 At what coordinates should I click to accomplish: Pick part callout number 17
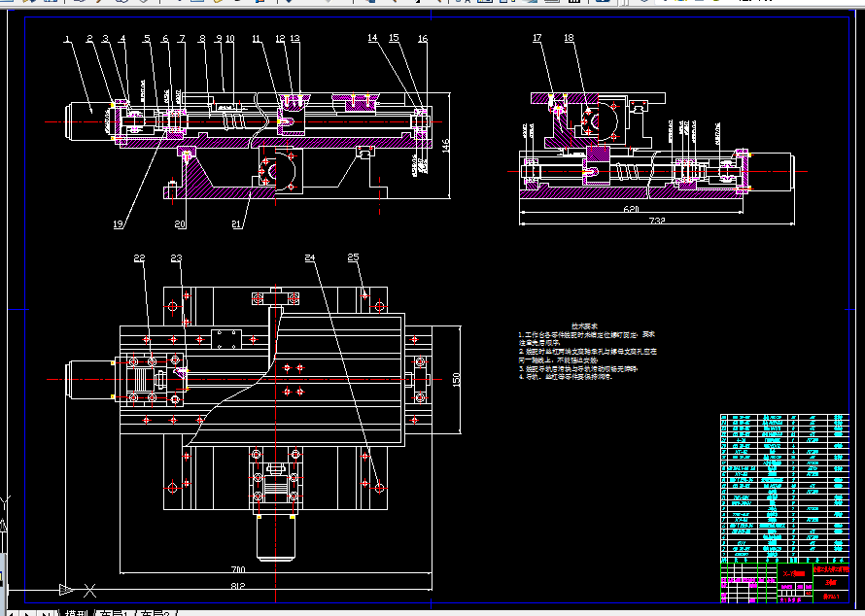(537, 38)
